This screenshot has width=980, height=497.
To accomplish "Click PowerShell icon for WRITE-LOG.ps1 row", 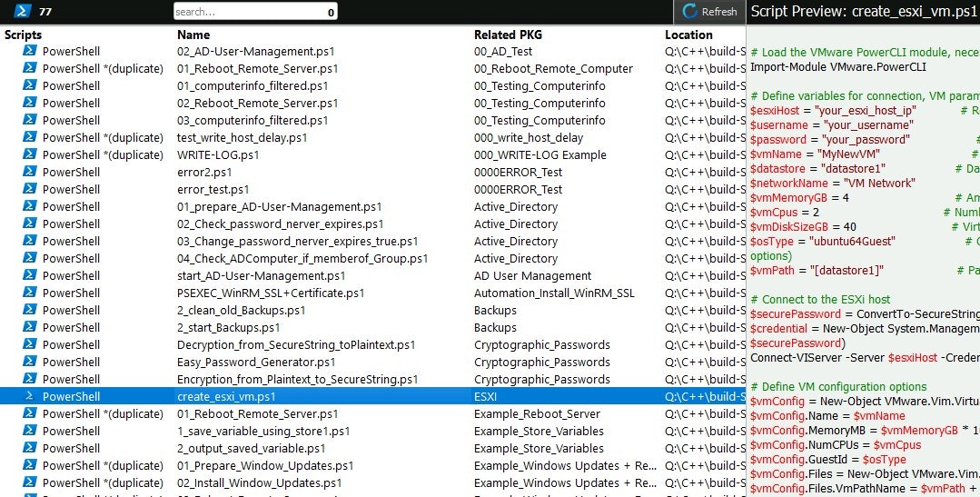I will (29, 154).
